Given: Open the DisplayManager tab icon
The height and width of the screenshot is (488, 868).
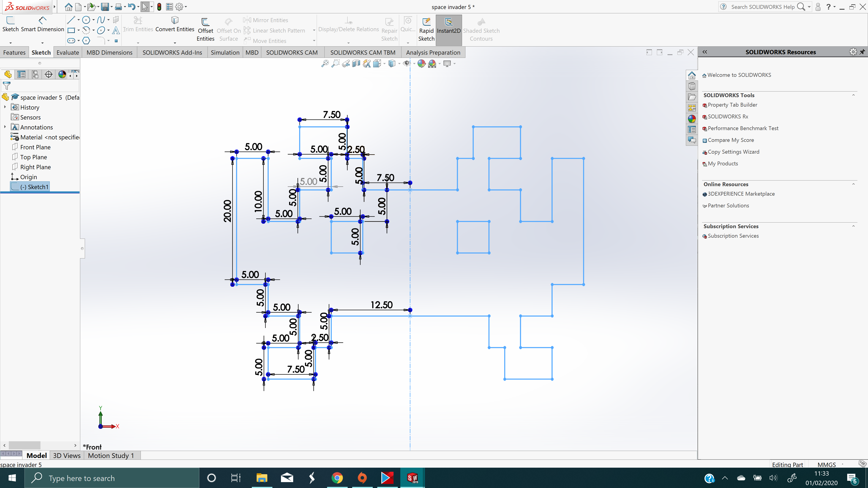Looking at the screenshot, I should pos(62,74).
